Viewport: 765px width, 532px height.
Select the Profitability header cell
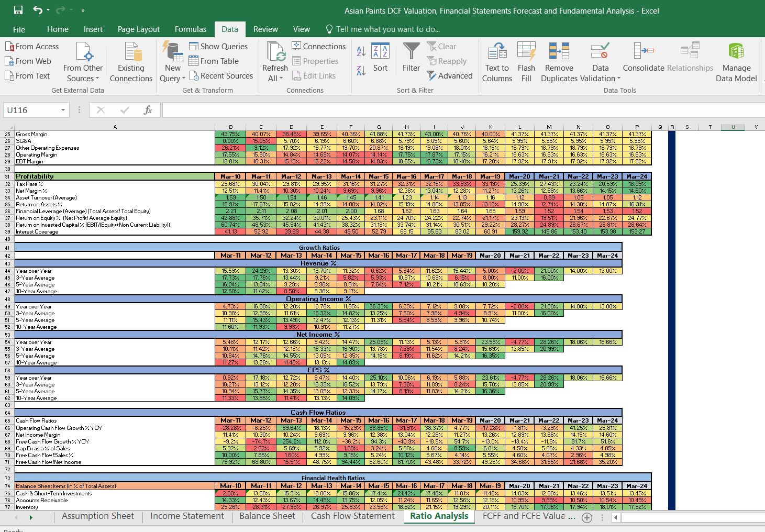[115, 176]
